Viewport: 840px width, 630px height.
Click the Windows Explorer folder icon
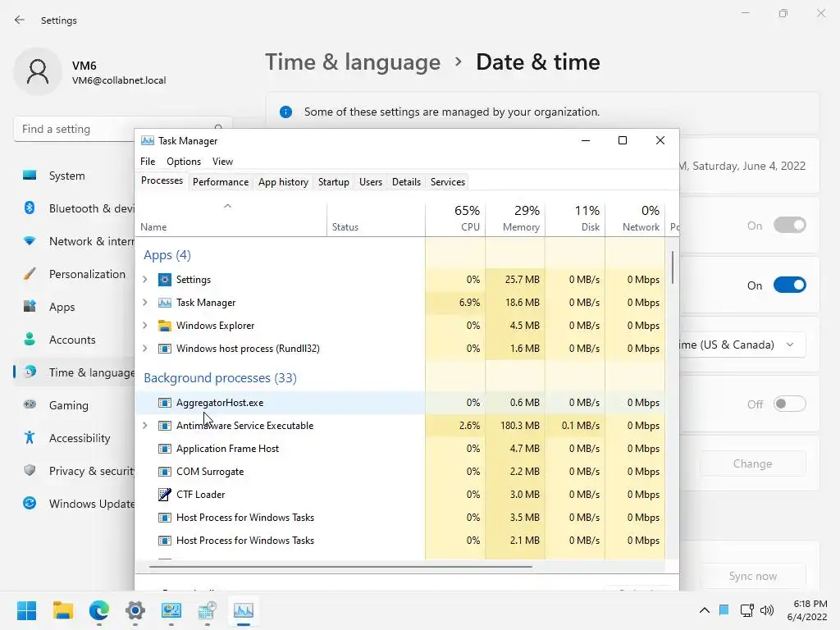tap(164, 326)
